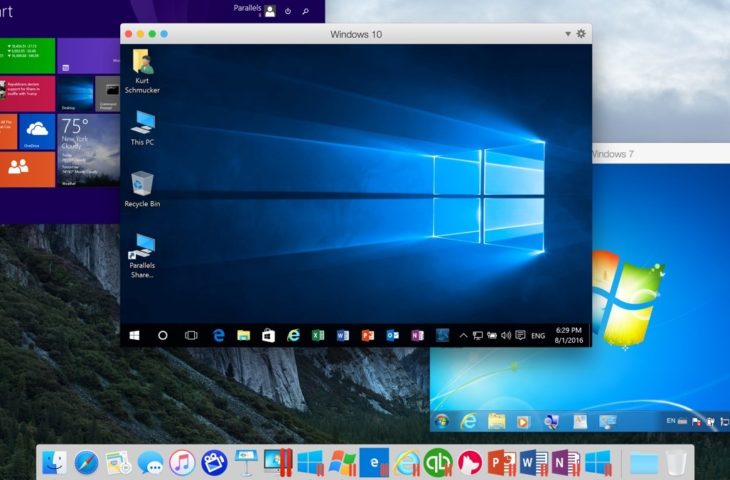Launch Internet Explorer from Windows 10 taskbar

click(293, 335)
